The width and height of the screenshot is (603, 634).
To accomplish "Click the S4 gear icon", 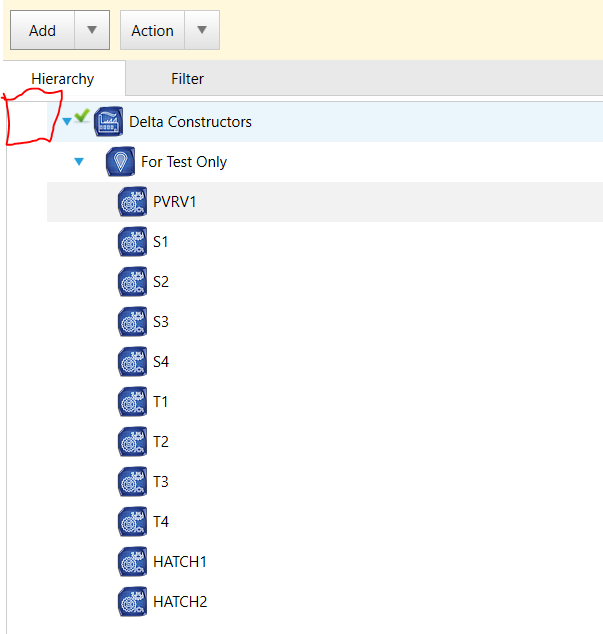I will [x=133, y=361].
